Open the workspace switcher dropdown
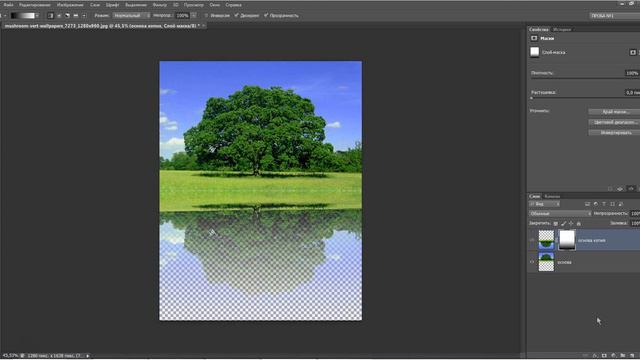640x360 pixels. pos(614,16)
